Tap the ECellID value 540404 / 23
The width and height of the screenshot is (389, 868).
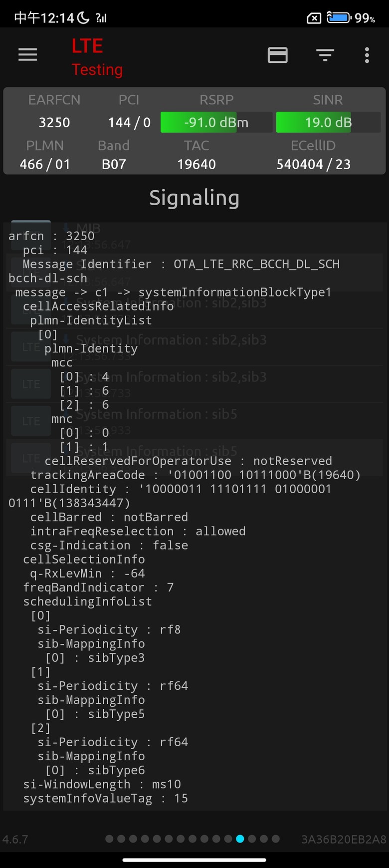pos(314,164)
